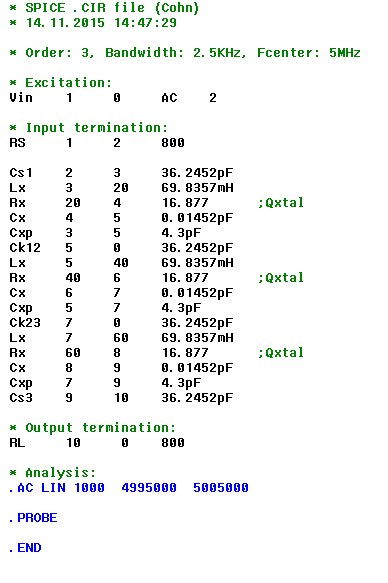
Task: Click the 'Cs1' capacitor line
Action: pyautogui.click(x=121, y=173)
